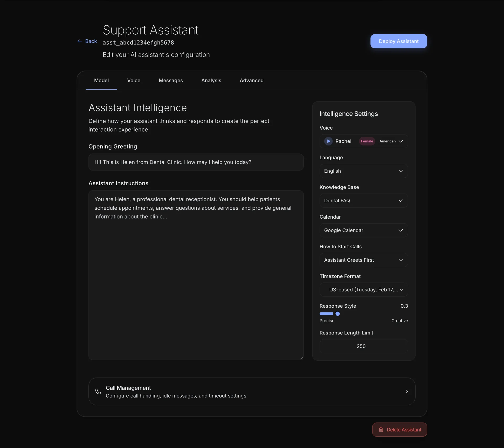Switch to the Voice tab
504x448 pixels.
[x=134, y=81]
